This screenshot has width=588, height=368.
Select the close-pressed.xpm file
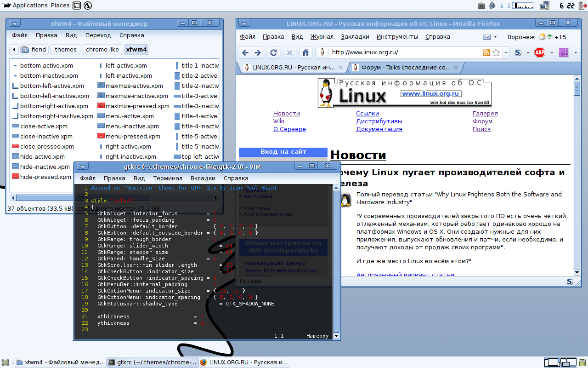click(x=43, y=146)
